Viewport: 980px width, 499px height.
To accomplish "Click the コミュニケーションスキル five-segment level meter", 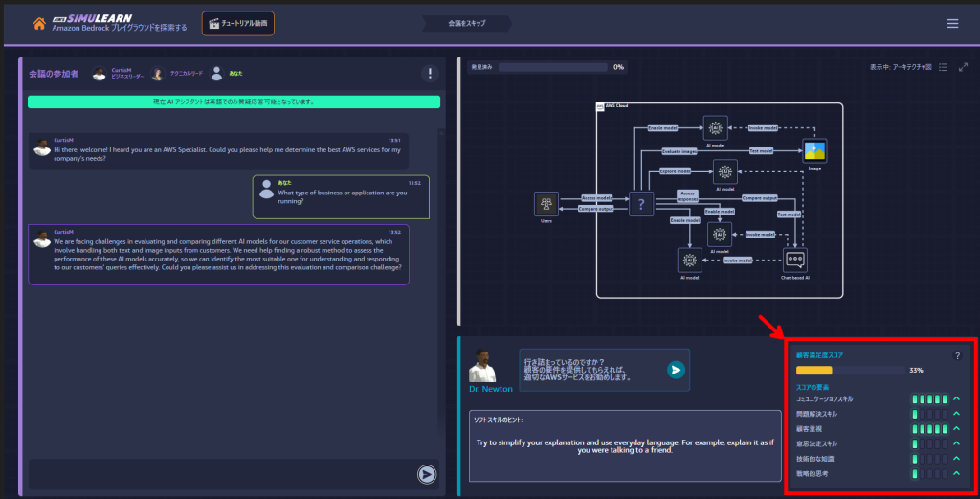I will click(929, 399).
